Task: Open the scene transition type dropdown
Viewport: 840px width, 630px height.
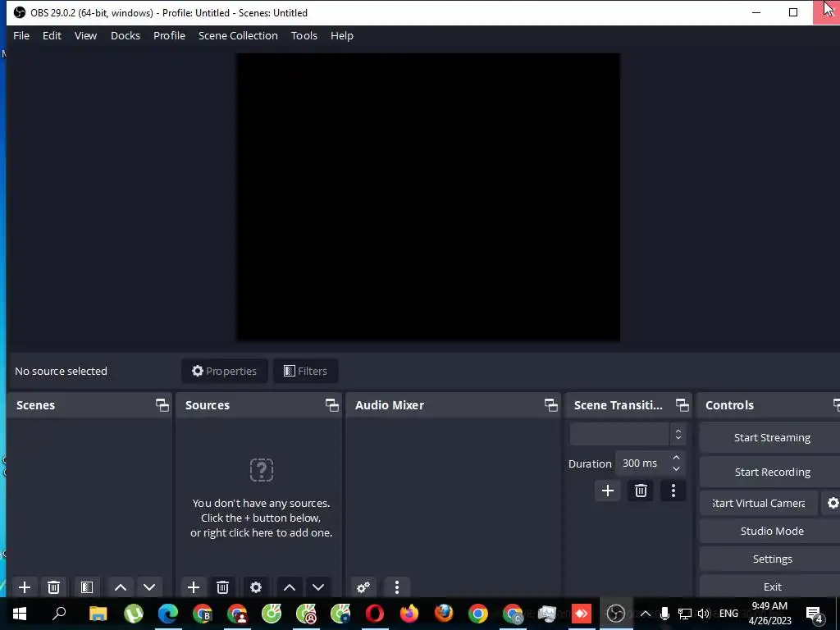Action: click(x=628, y=435)
